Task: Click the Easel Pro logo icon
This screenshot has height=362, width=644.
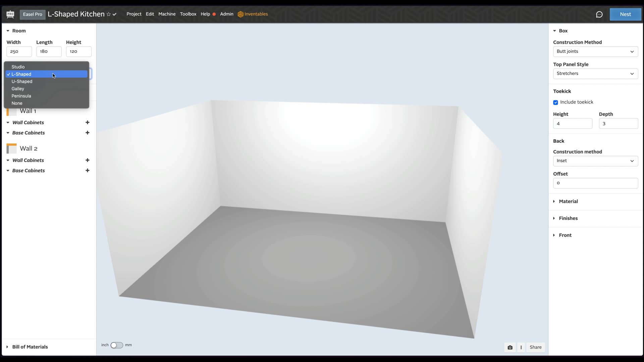Action: [x=10, y=14]
